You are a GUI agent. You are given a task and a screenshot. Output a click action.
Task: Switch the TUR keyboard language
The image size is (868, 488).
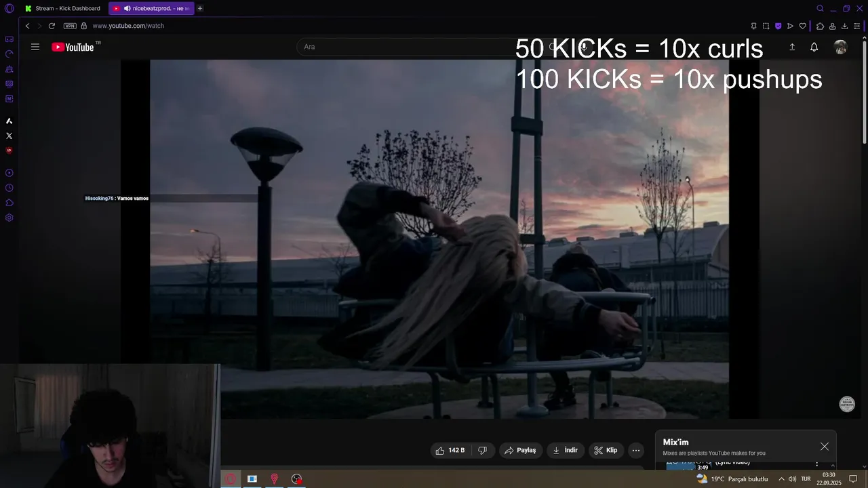click(x=806, y=479)
